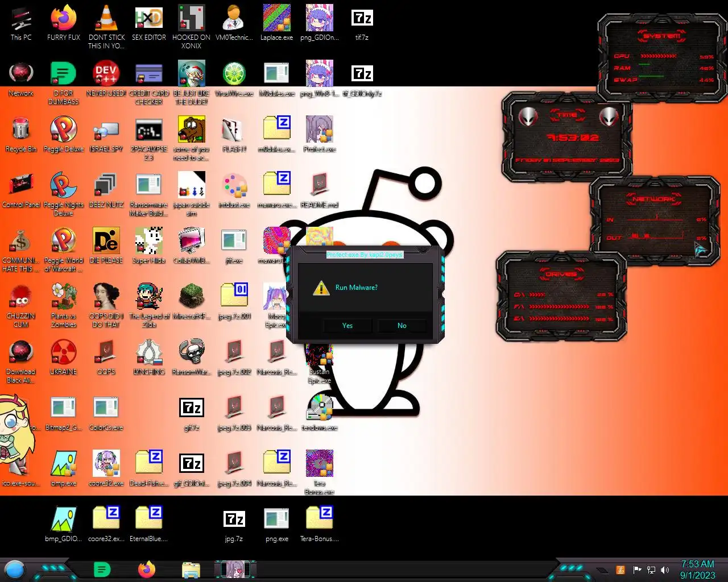Screen dimensions: 728x582
Task: Select the Laplace.exe icon
Action: click(x=276, y=23)
